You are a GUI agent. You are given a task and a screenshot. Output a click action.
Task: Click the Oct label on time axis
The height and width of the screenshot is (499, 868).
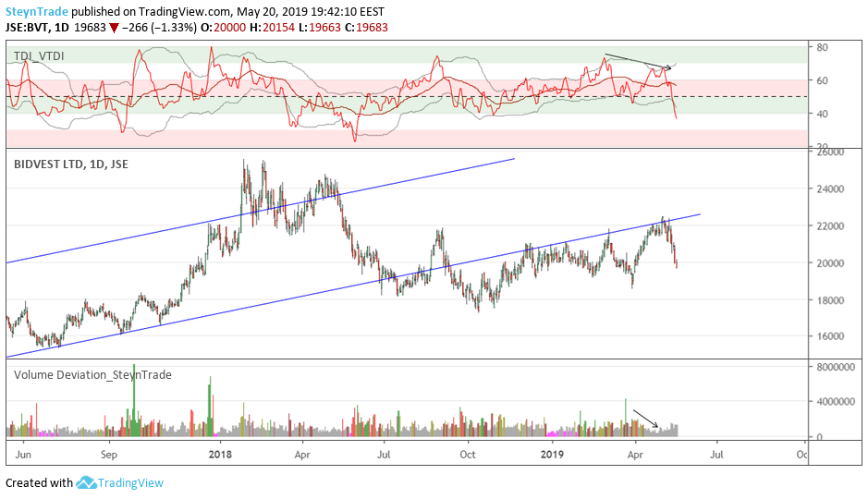(468, 455)
